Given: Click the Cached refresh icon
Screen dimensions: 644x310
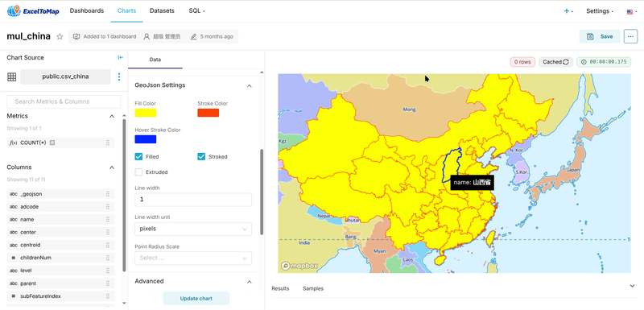Looking at the screenshot, I should tap(566, 62).
